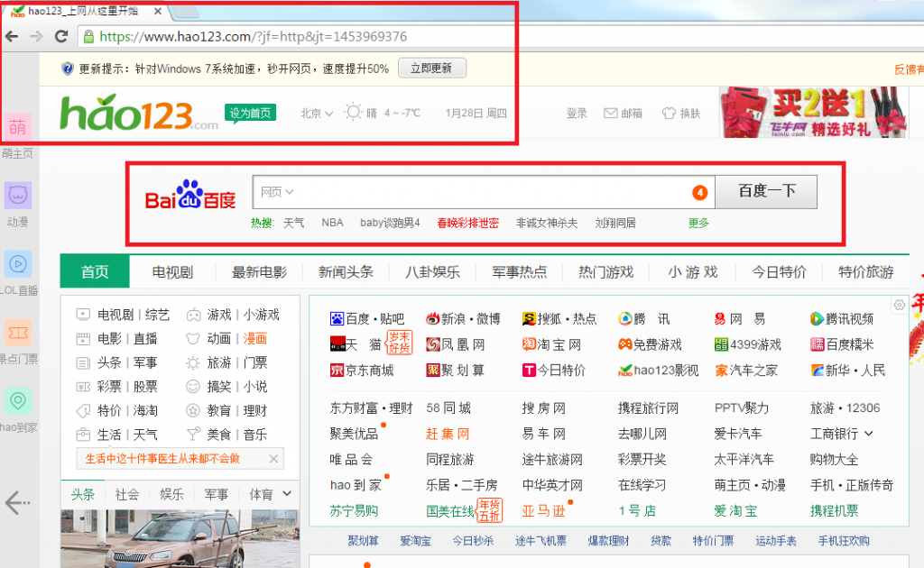Click the settings gear beside site list

tap(899, 306)
